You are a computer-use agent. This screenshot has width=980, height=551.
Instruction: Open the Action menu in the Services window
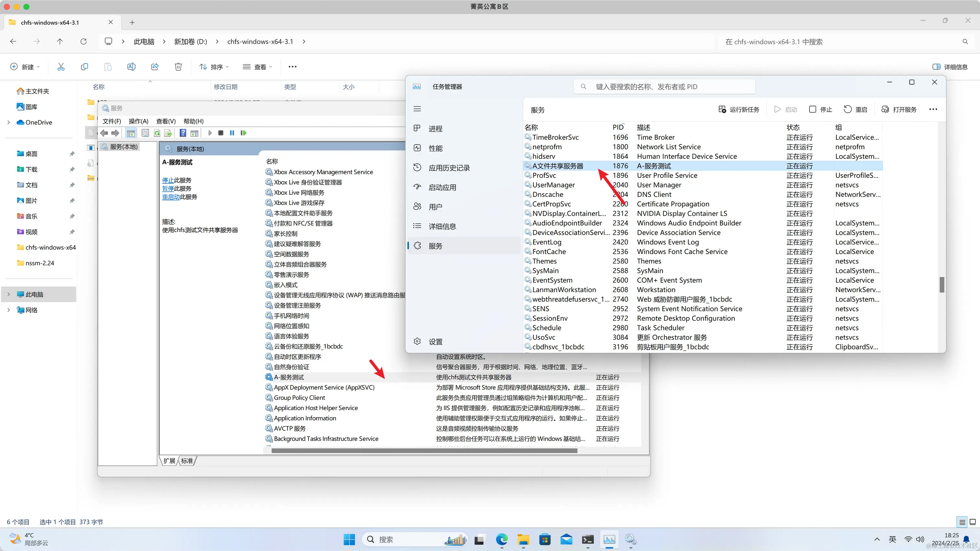(138, 121)
